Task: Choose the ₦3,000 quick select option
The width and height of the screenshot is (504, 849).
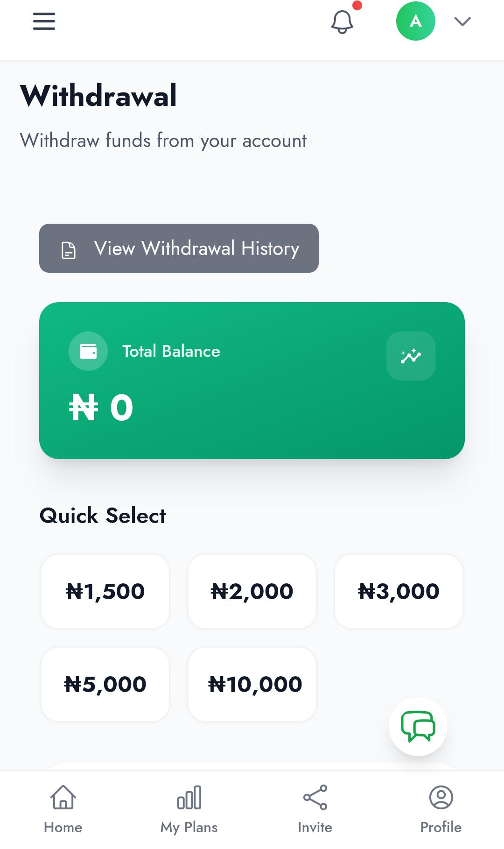Action: pos(399,591)
